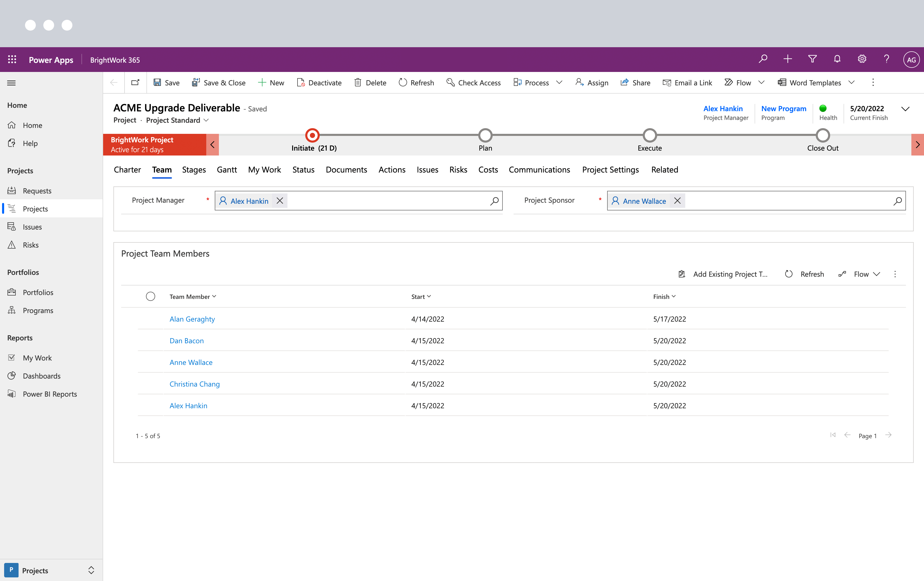This screenshot has height=581, width=924.
Task: Select the Dashboards sidebar icon
Action: point(12,376)
